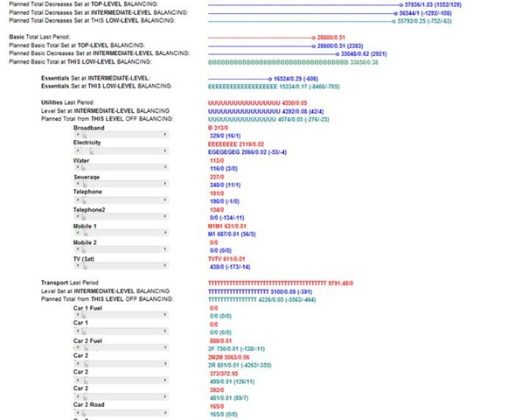Click the right arrow of the Car 1 slider

(x=165, y=331)
